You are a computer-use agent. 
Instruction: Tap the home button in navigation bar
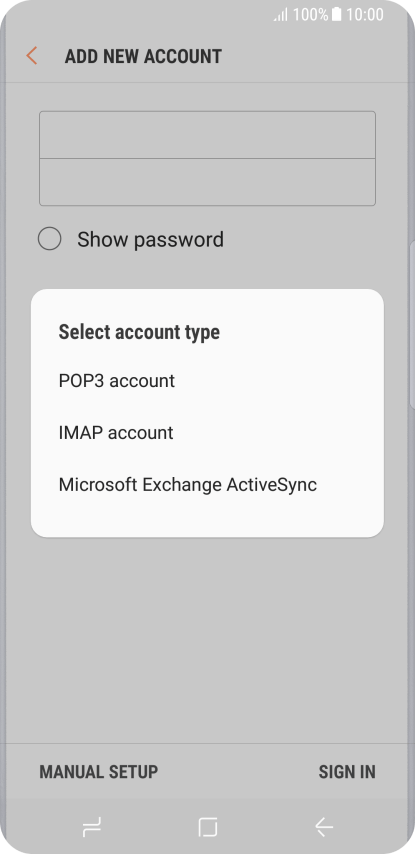pos(208,827)
